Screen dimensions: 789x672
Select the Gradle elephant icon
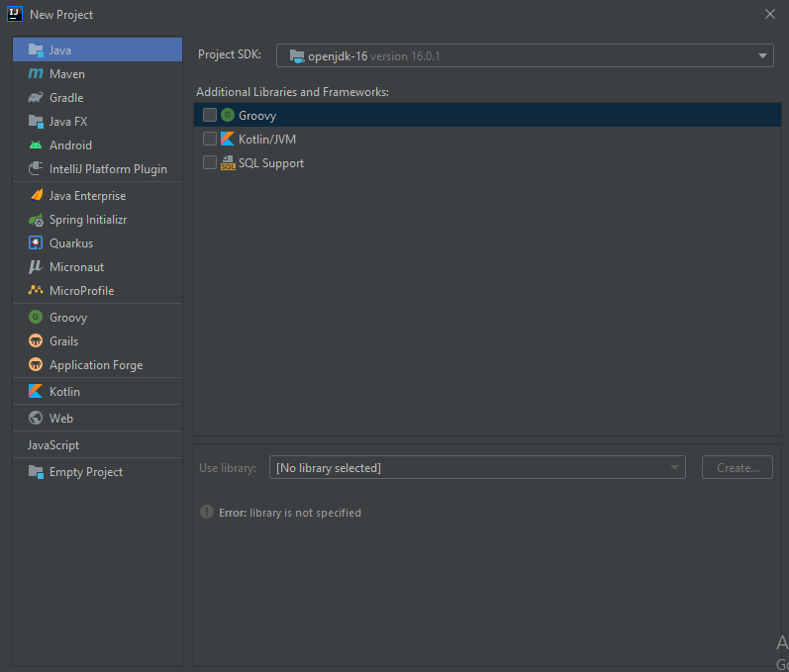36,98
